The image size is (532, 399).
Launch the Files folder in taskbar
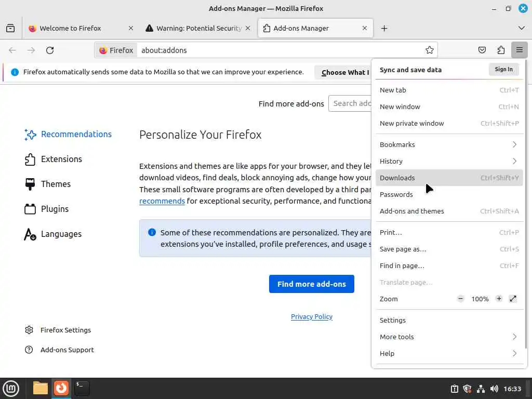point(41,388)
